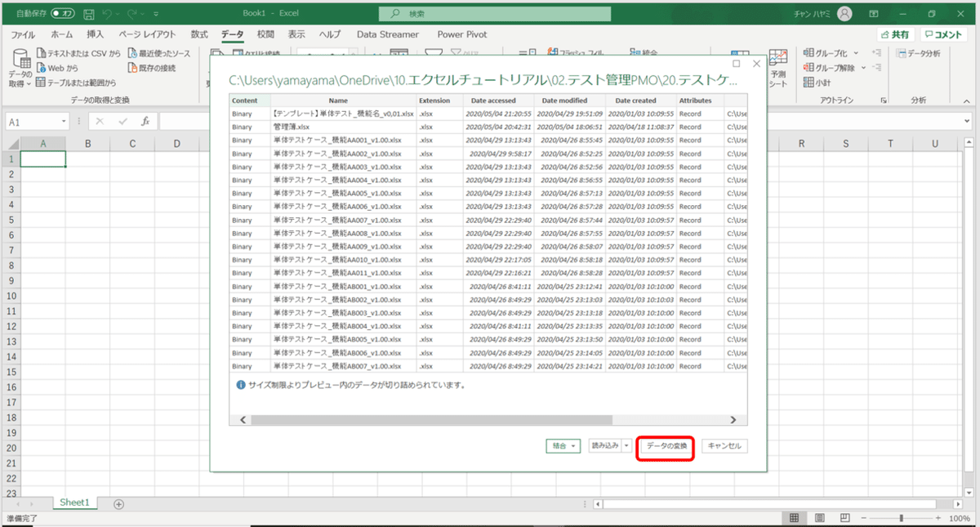Open the データの取得 database dropdown
This screenshot has width=980, height=527.
(20, 69)
